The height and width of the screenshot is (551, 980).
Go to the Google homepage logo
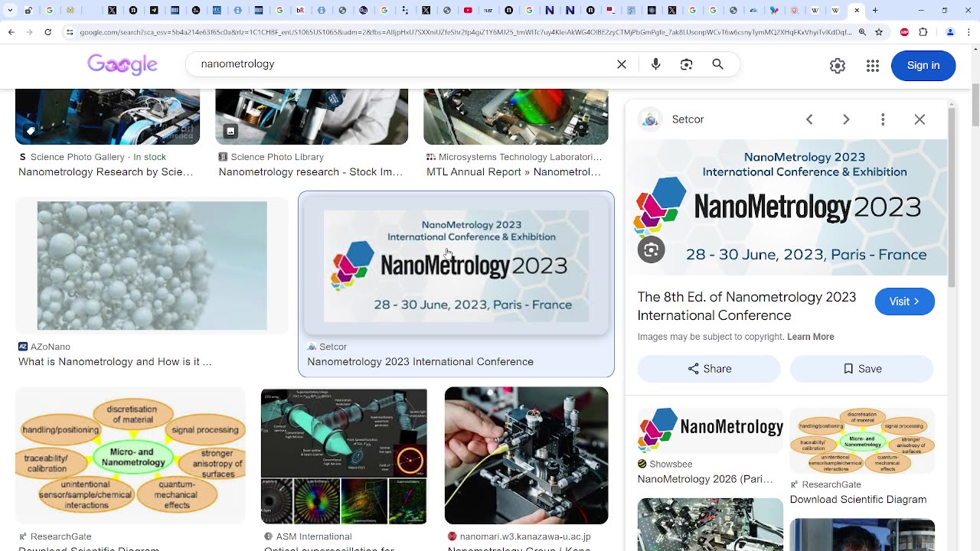pos(122,64)
